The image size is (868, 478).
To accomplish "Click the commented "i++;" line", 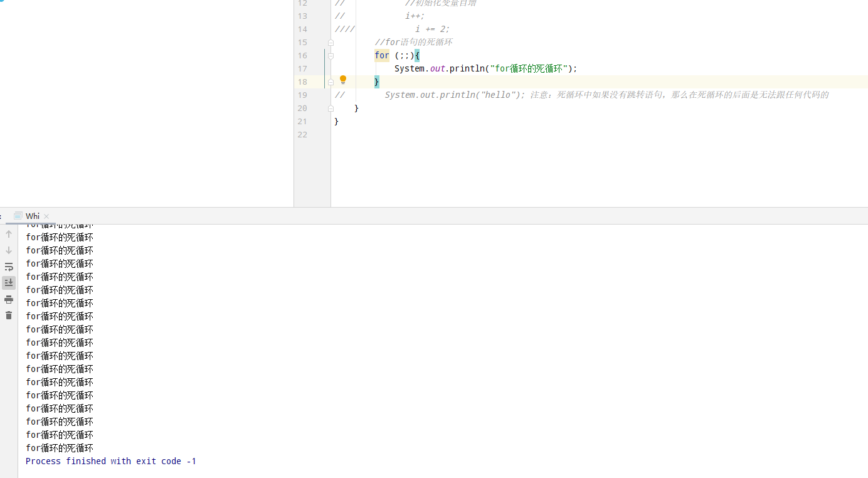I will pyautogui.click(x=415, y=16).
